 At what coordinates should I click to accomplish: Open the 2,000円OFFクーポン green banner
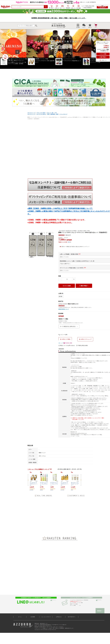point(55,11)
